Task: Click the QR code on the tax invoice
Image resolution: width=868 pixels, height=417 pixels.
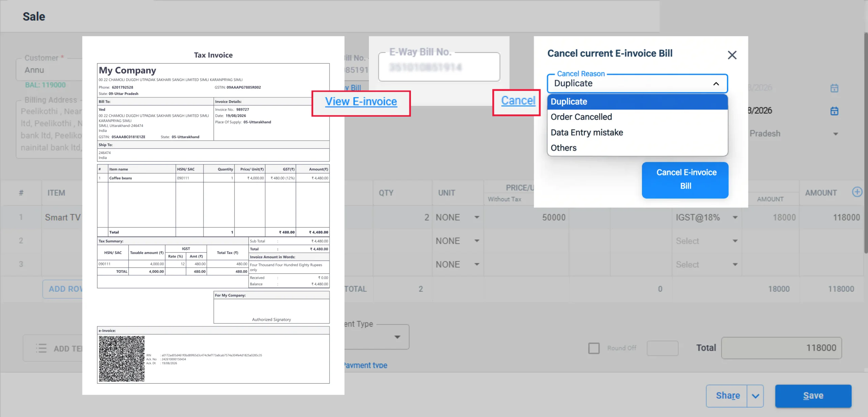Action: point(122,359)
